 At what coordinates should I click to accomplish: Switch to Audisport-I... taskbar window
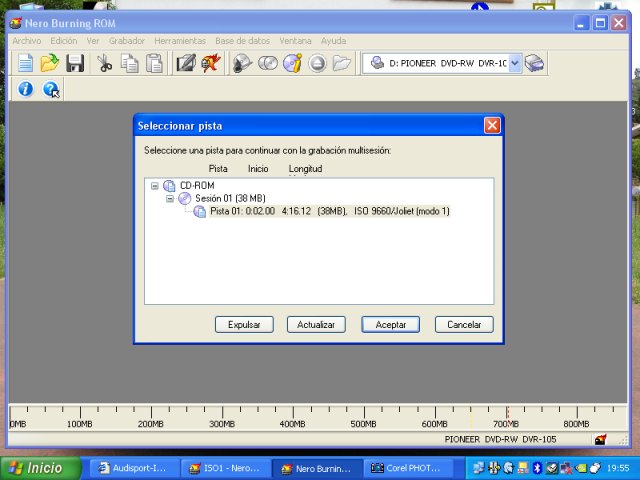134,468
